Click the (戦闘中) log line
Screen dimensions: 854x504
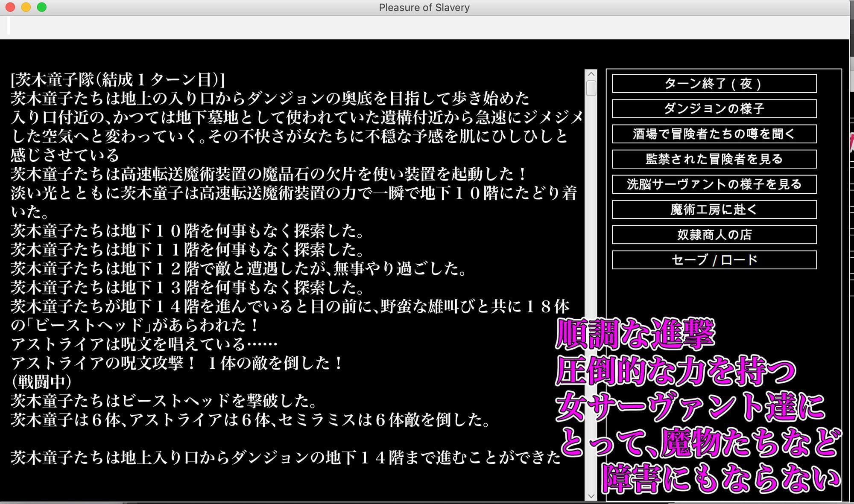tap(41, 382)
